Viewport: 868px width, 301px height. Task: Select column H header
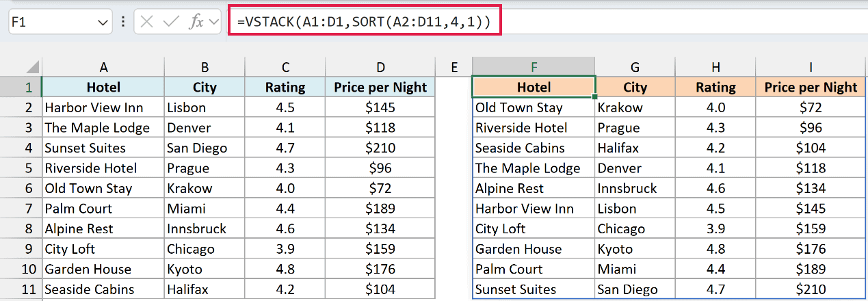click(715, 67)
